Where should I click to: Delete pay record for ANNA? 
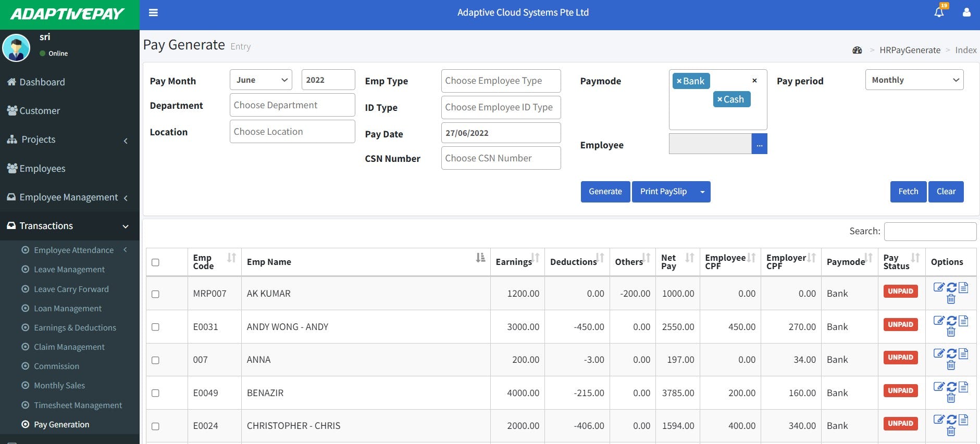(x=951, y=365)
